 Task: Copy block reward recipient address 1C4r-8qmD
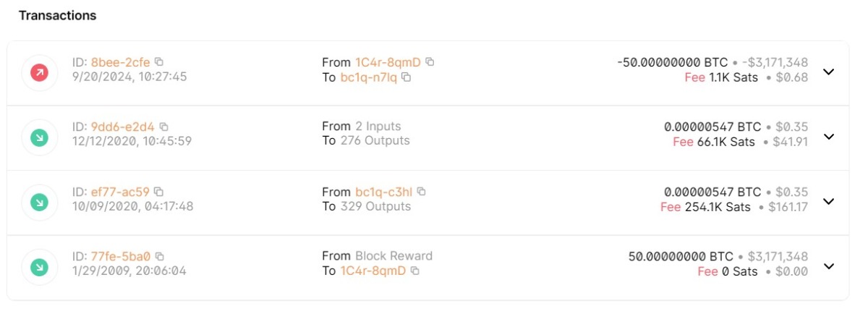(415, 271)
